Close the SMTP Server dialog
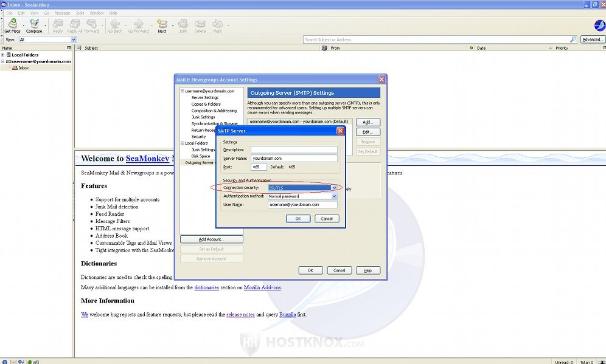Screen dimensions: 606x364 (x=340, y=131)
